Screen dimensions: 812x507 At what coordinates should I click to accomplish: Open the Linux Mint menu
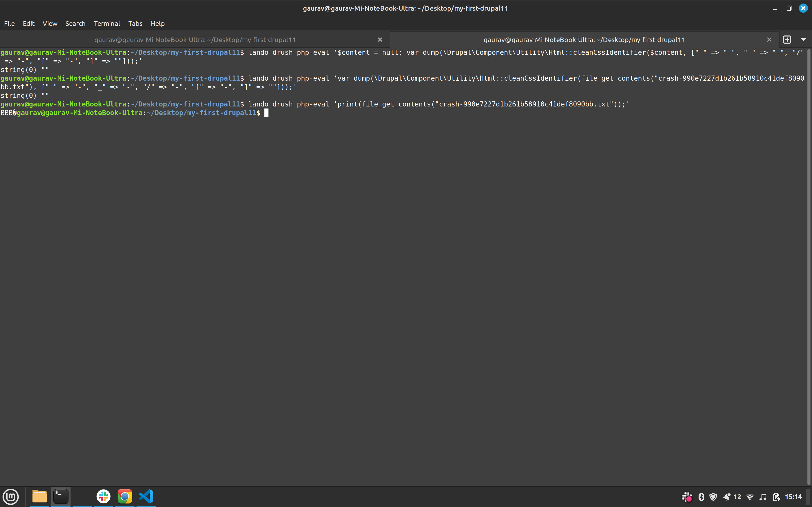click(11, 497)
